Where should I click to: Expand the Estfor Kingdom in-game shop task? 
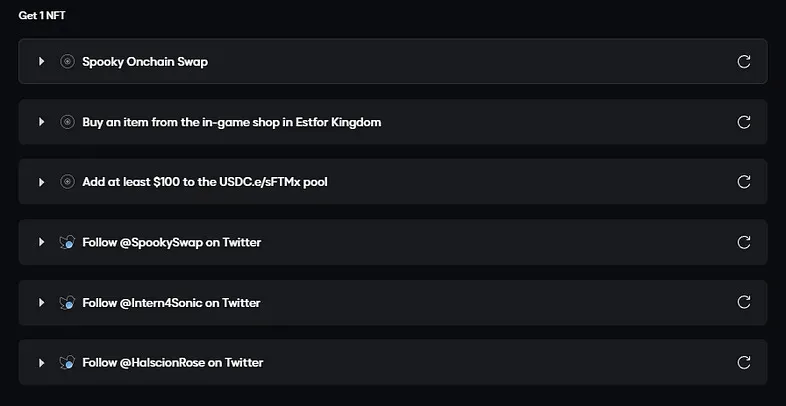[42, 122]
